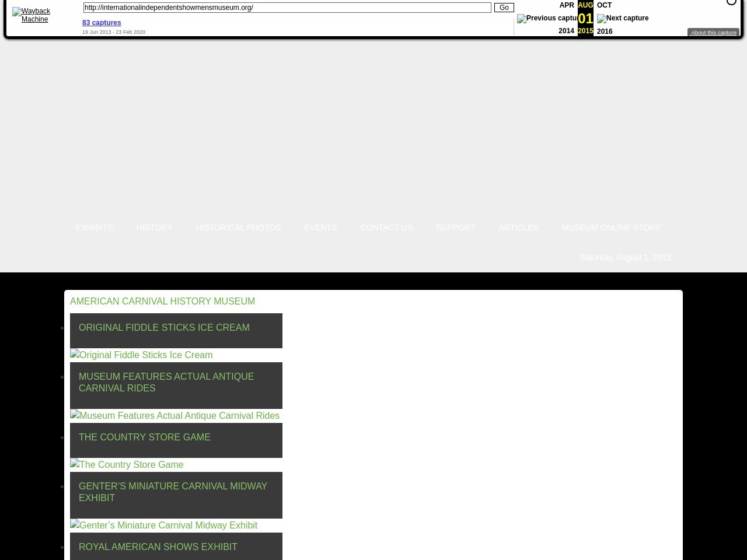The width and height of the screenshot is (747, 560).
Task: Open Museum Online Store
Action: click(x=611, y=228)
